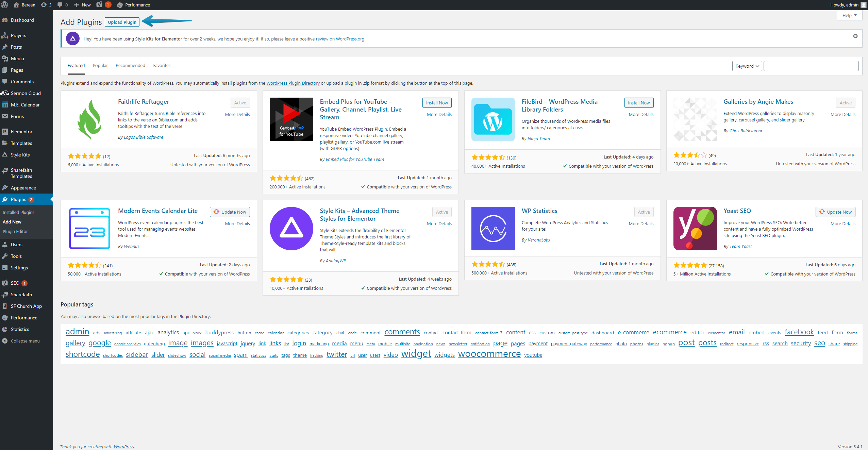View More Details for Faithlife Reftagger
Image resolution: width=868 pixels, height=450 pixels.
[237, 114]
